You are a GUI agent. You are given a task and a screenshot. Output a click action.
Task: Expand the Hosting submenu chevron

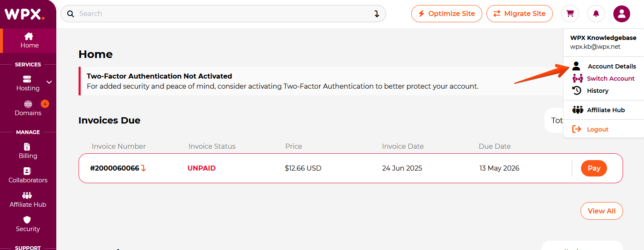tap(49, 82)
